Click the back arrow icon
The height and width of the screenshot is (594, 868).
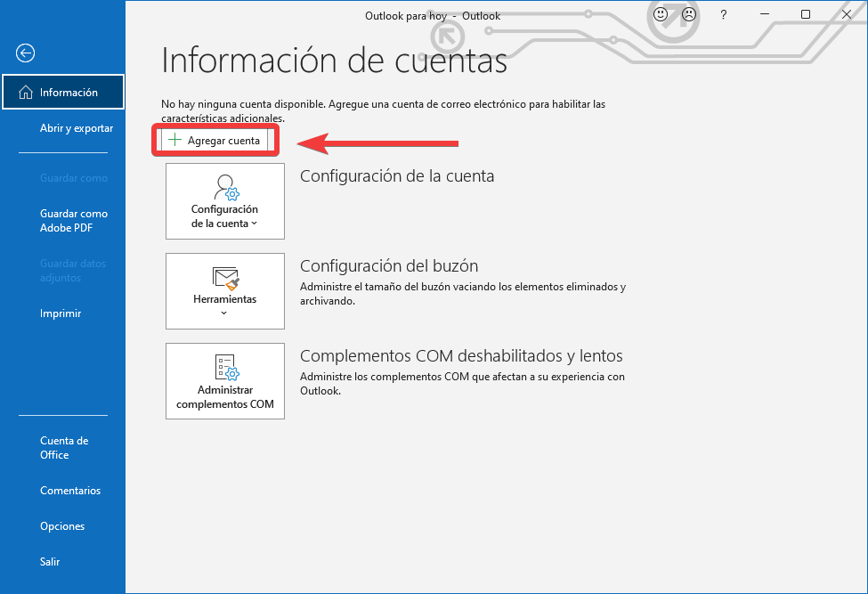tap(26, 53)
